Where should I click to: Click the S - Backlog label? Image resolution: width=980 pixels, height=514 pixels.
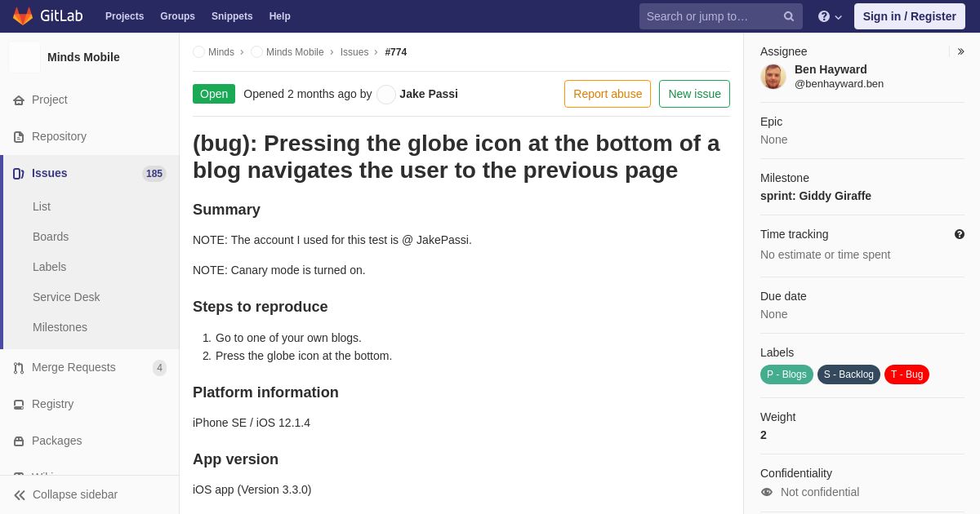coord(849,374)
